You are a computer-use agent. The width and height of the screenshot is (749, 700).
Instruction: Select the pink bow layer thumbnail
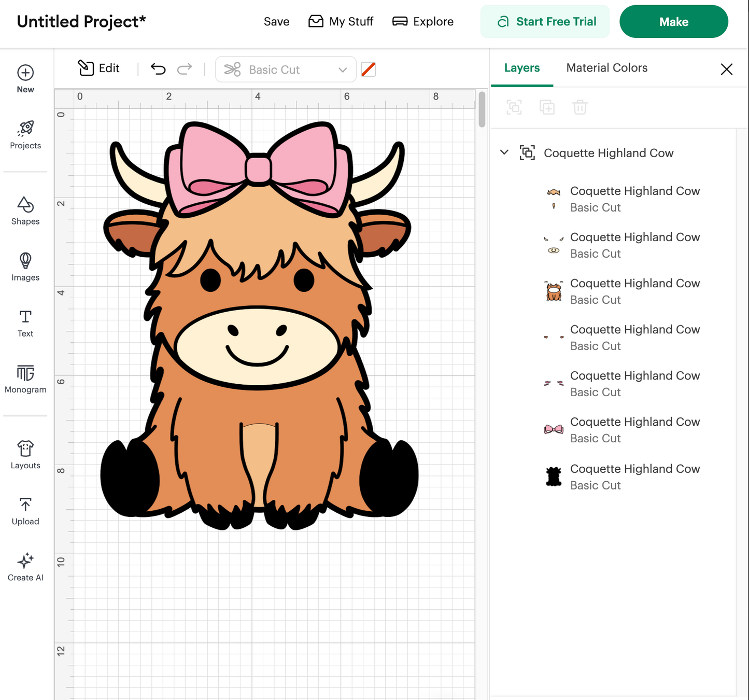point(554,429)
